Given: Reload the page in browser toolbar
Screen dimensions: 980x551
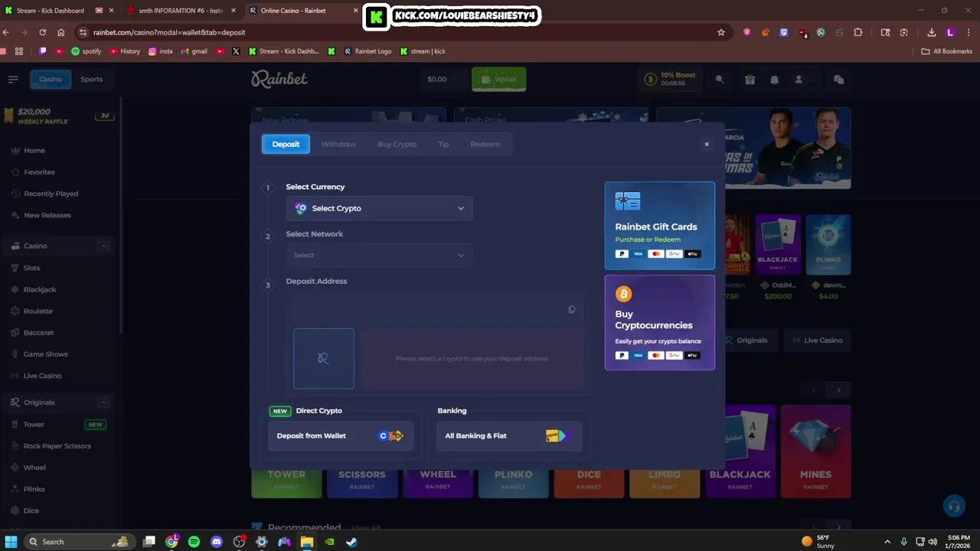Looking at the screenshot, I should click(x=43, y=32).
